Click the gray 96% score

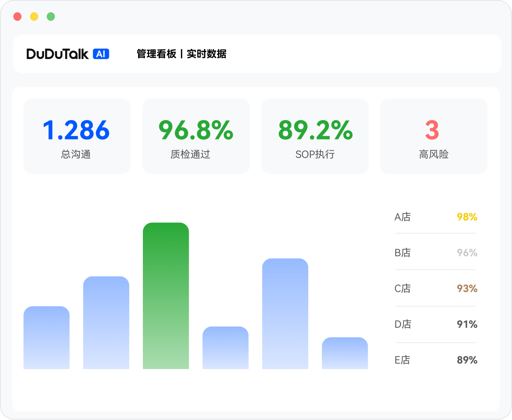point(467,253)
